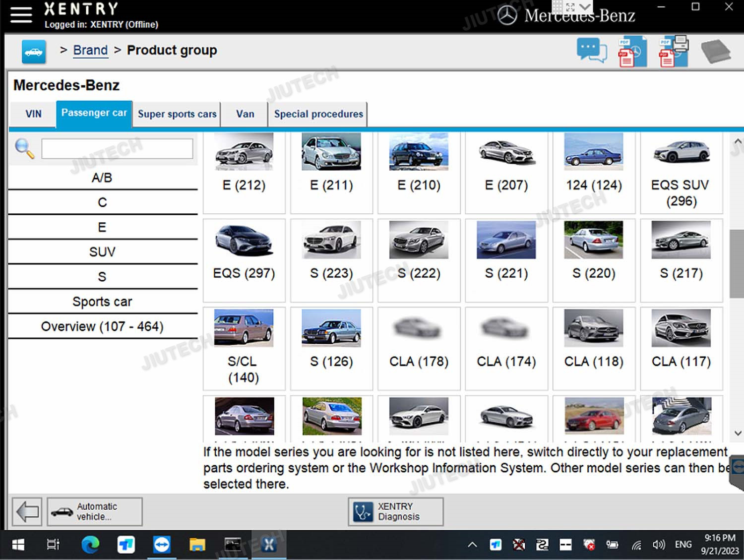744x560 pixels.
Task: Open the chat support speech bubble icon
Action: point(591,51)
